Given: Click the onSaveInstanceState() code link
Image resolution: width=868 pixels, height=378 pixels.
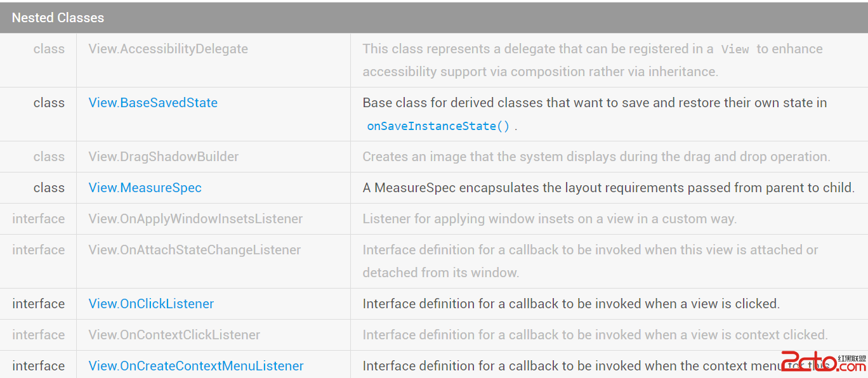Looking at the screenshot, I should (438, 126).
